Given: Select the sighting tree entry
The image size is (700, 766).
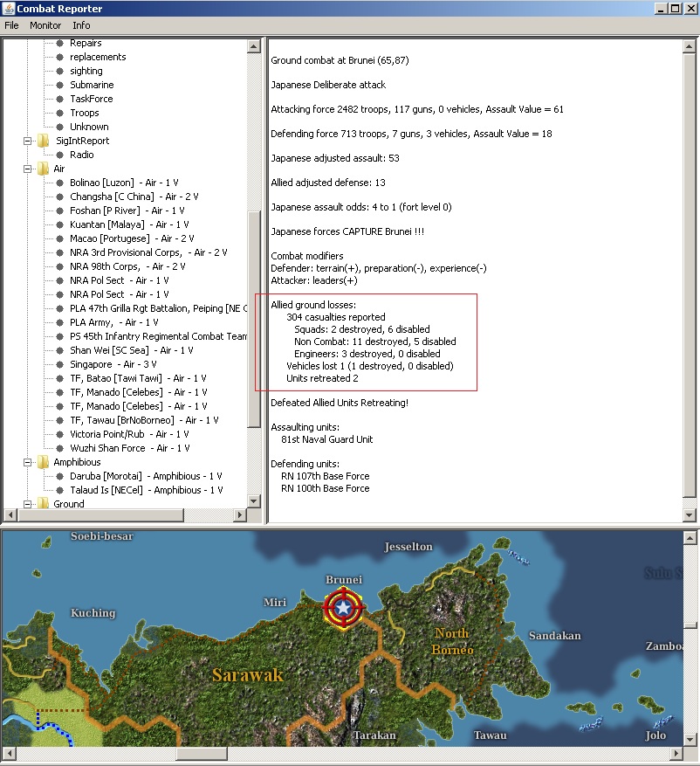Looking at the screenshot, I should pyautogui.click(x=86, y=71).
